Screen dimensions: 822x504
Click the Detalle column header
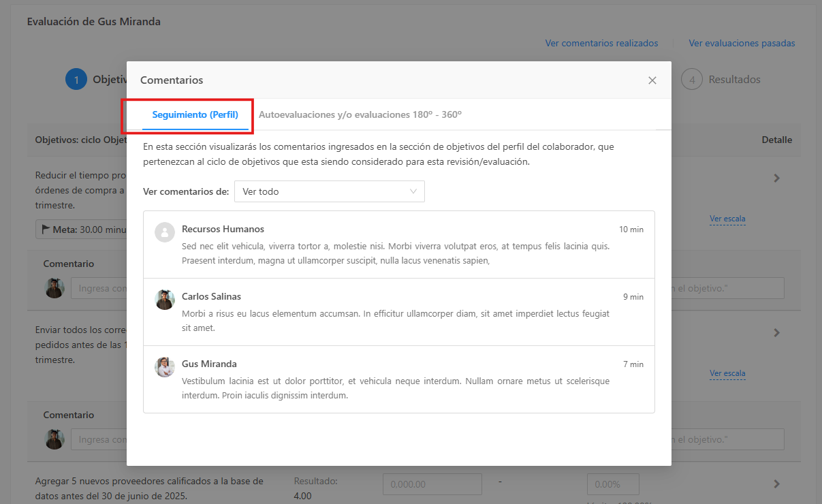tap(776, 140)
